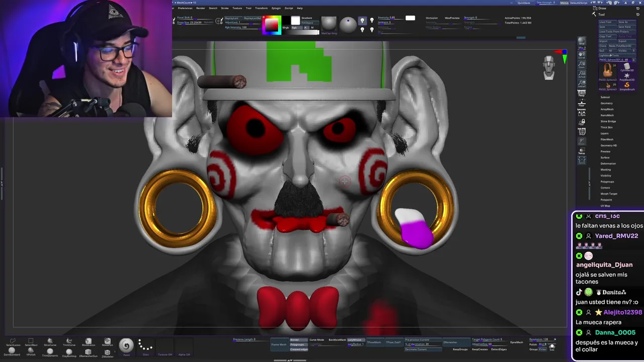Toggle BackfaceMask option

337,340
